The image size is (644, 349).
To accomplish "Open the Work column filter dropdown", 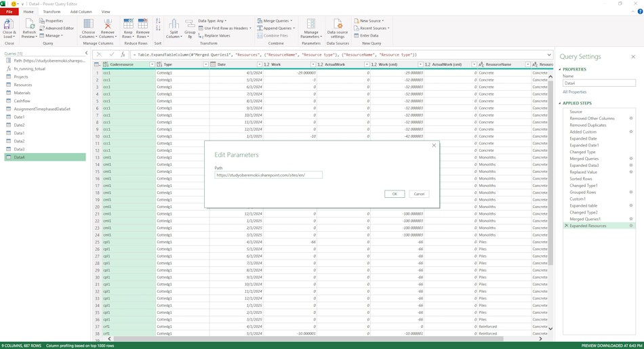I will [313, 64].
